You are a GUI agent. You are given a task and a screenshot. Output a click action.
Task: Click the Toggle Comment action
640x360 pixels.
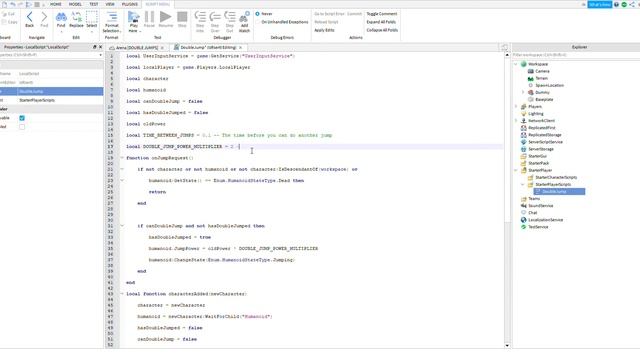click(382, 14)
